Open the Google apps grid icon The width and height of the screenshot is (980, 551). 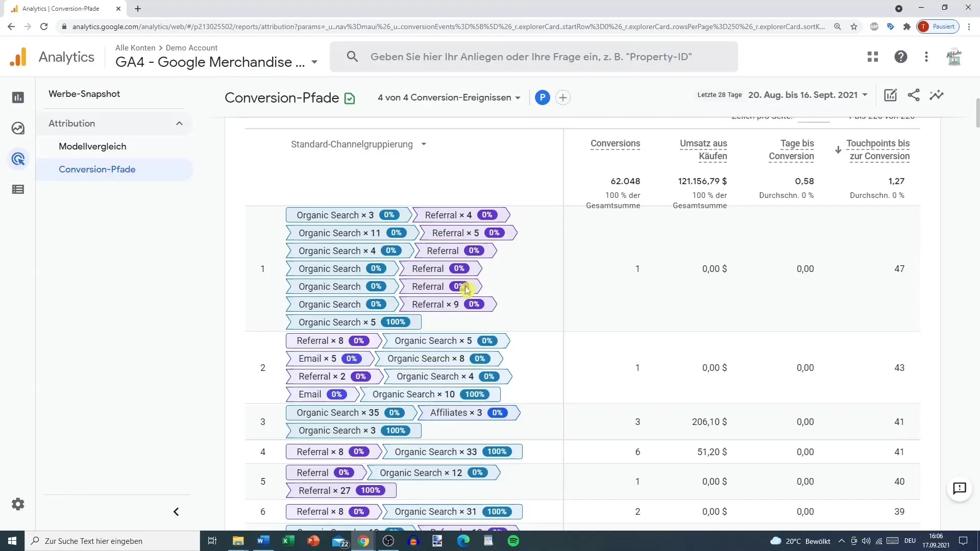873,57
